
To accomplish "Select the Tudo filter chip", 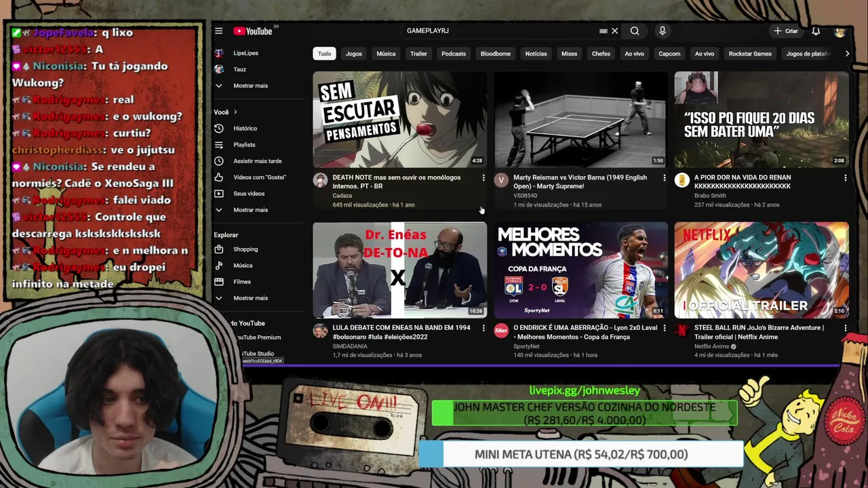I will point(325,54).
